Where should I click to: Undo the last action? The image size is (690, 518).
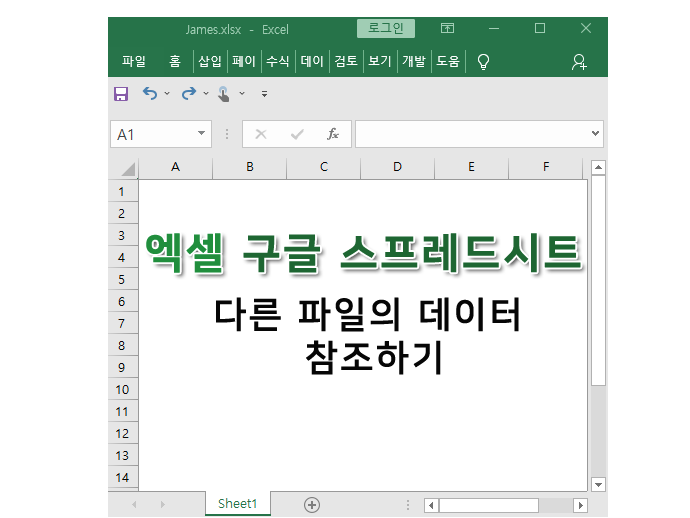click(x=150, y=93)
